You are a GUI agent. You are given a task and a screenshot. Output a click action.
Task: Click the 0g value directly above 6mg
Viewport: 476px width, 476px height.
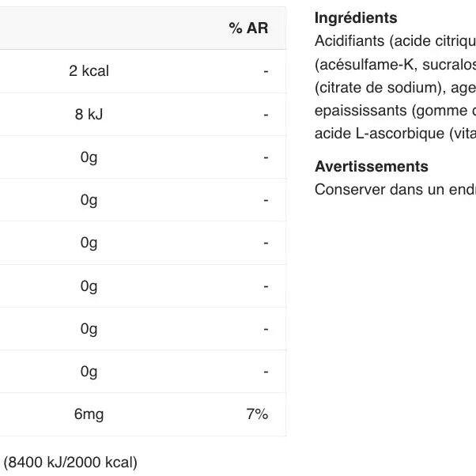coord(89,371)
